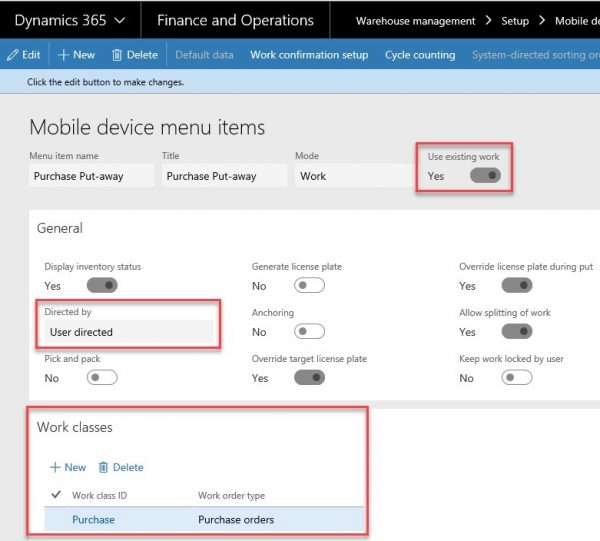
Task: Click chevron after Warehouse management breadcrumb
Action: (488, 20)
